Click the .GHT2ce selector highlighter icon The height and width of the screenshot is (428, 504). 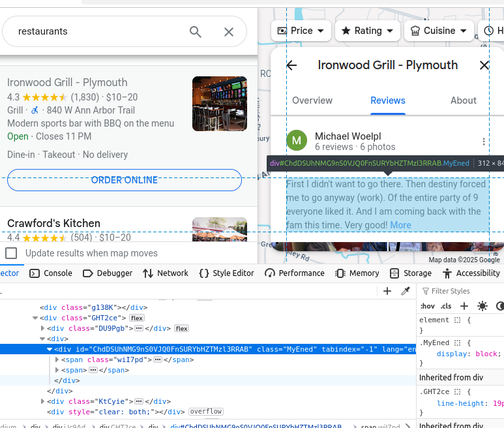pyautogui.click(x=458, y=391)
